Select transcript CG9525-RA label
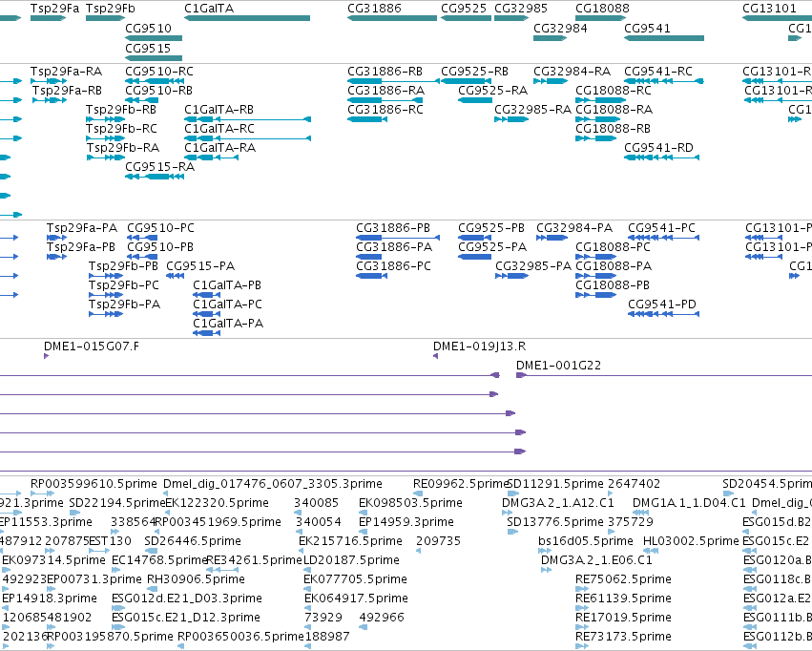Image resolution: width=812 pixels, height=651 pixels. (x=493, y=91)
